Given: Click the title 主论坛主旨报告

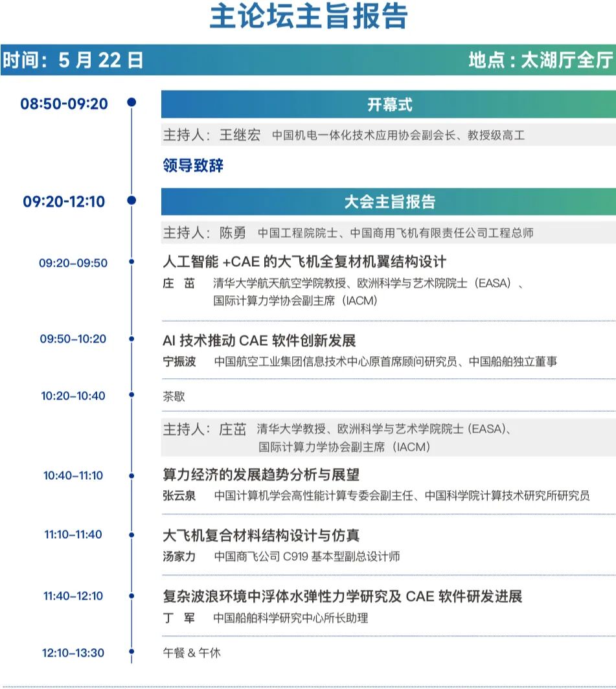Looking at the screenshot, I should coord(309,16).
